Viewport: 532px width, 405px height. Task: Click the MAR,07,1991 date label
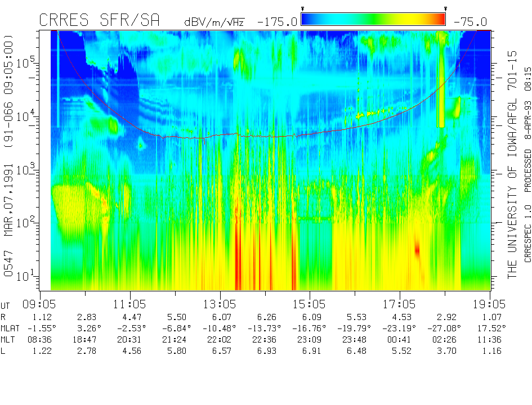pos(8,200)
